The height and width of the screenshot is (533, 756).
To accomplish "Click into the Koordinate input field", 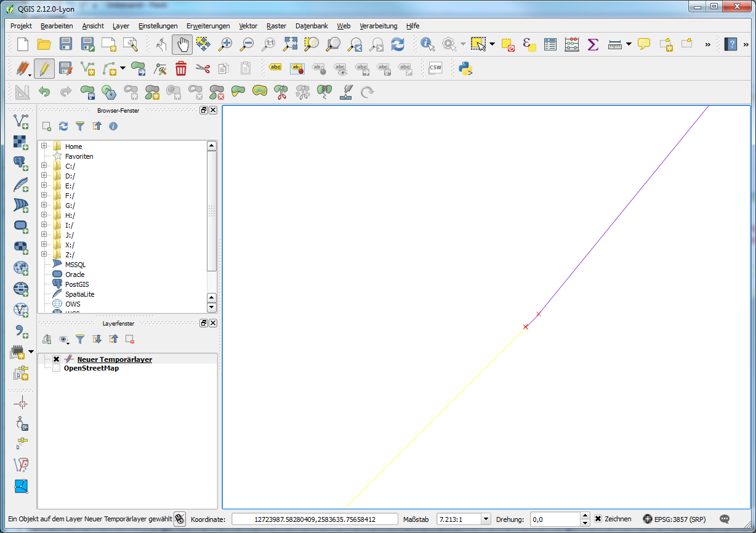I will click(x=315, y=519).
